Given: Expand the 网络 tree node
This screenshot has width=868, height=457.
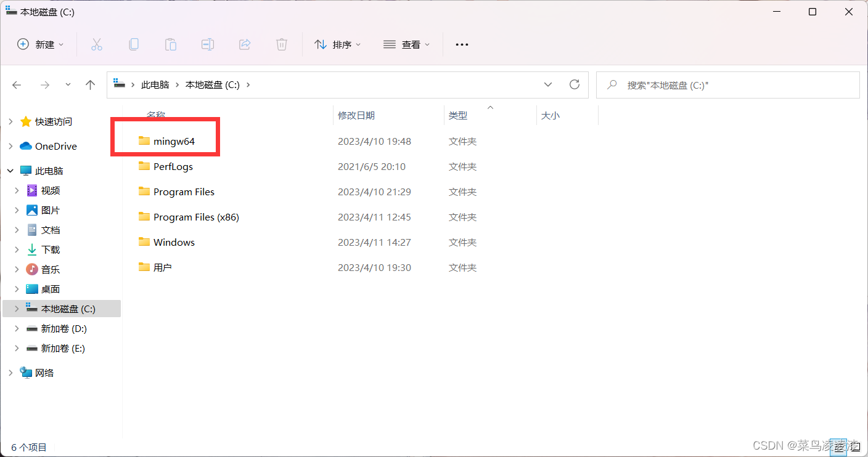Looking at the screenshot, I should (x=10, y=373).
